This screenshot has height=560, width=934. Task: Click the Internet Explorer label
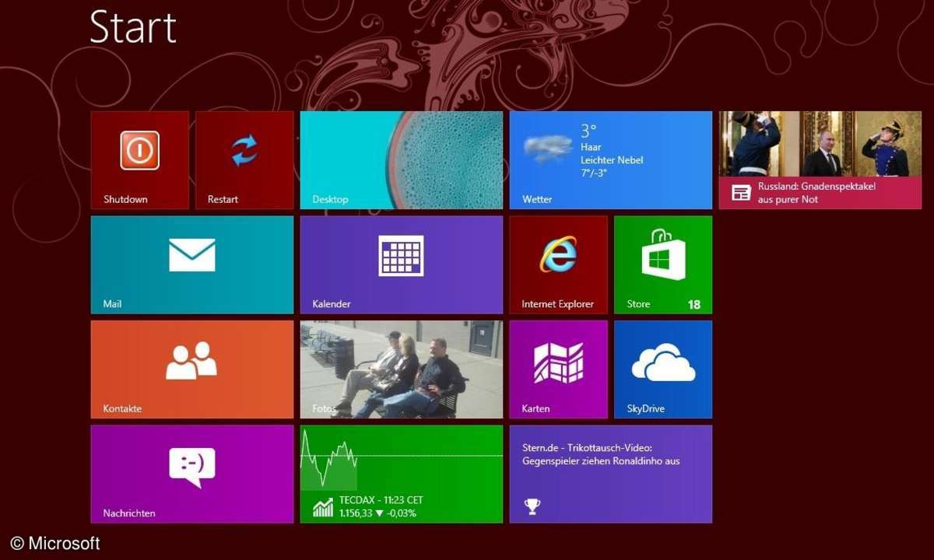(558, 304)
